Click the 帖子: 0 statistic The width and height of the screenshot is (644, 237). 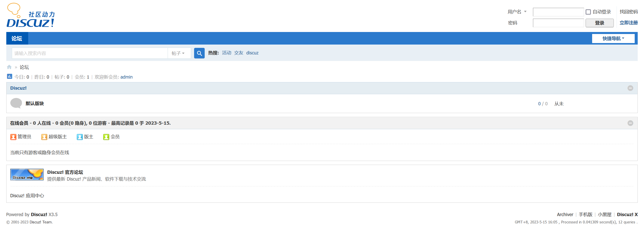point(62,77)
